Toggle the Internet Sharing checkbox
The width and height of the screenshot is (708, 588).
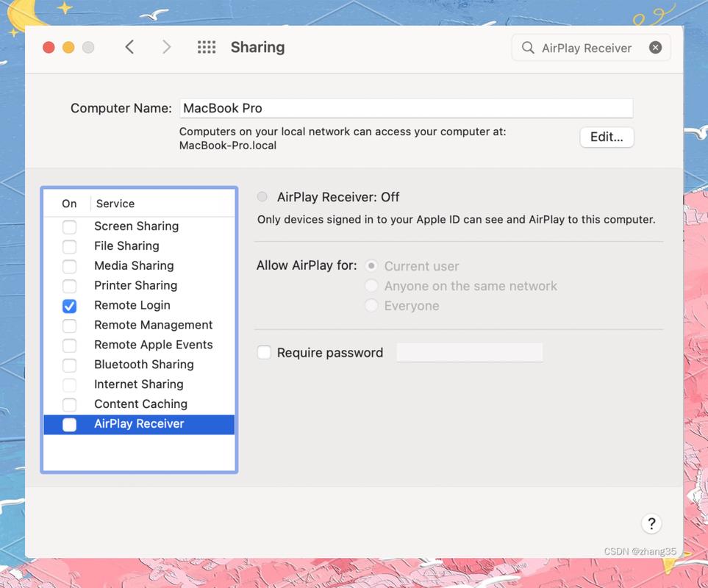click(x=69, y=385)
